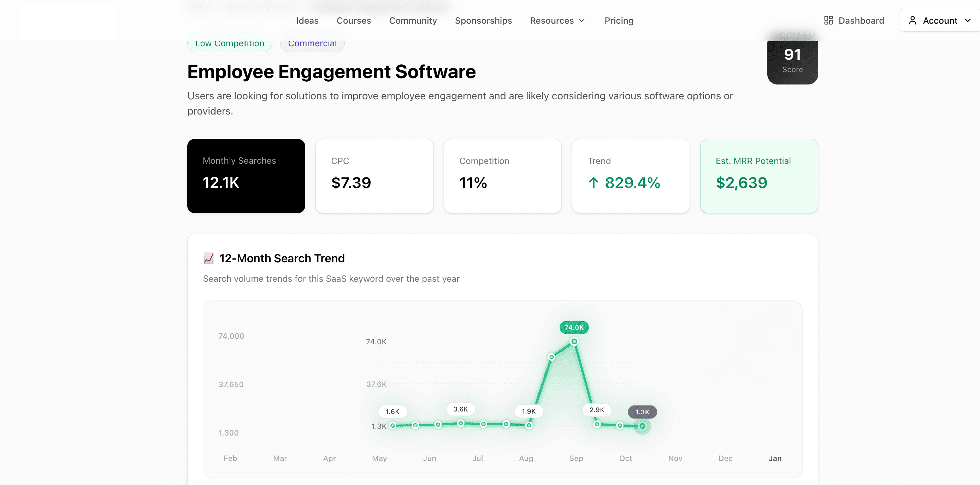Select the Commercial tag
The height and width of the screenshot is (485, 980).
tap(312, 43)
